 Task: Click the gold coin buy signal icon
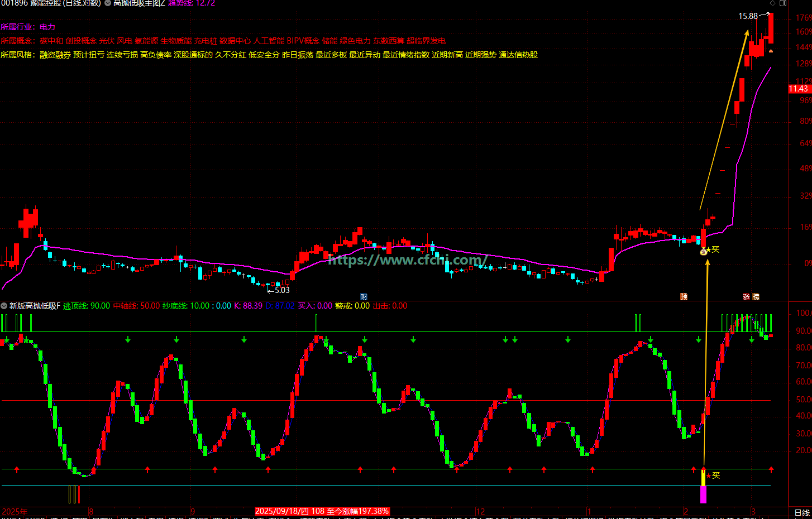[704, 251]
